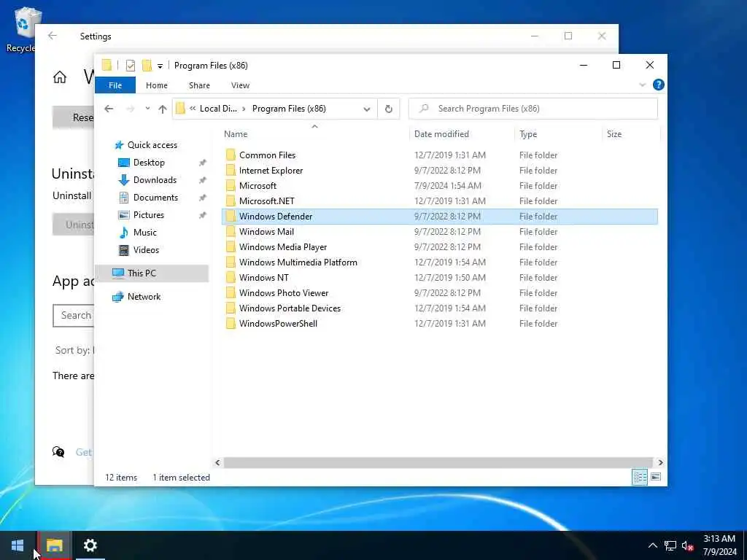Screen dimensions: 747x560
Task: Show hidden system tray icons
Action: click(653, 545)
